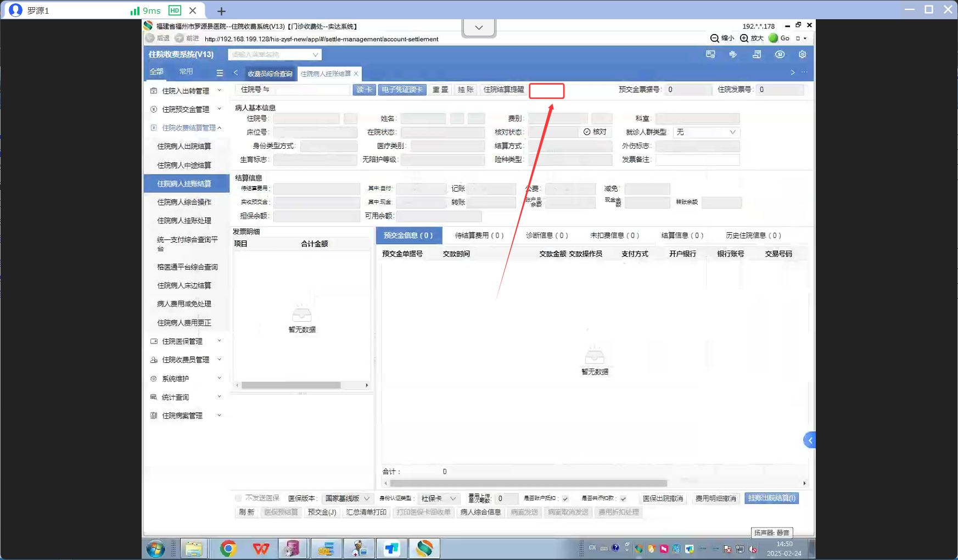958x560 pixels.
Task: Switch to the 诊断信息 tab
Action: [547, 236]
